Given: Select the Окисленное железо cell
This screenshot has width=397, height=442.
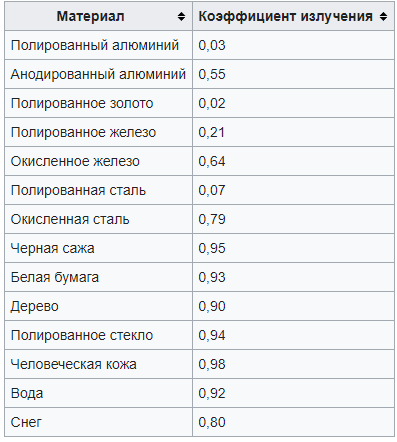Looking at the screenshot, I should (x=98, y=161).
